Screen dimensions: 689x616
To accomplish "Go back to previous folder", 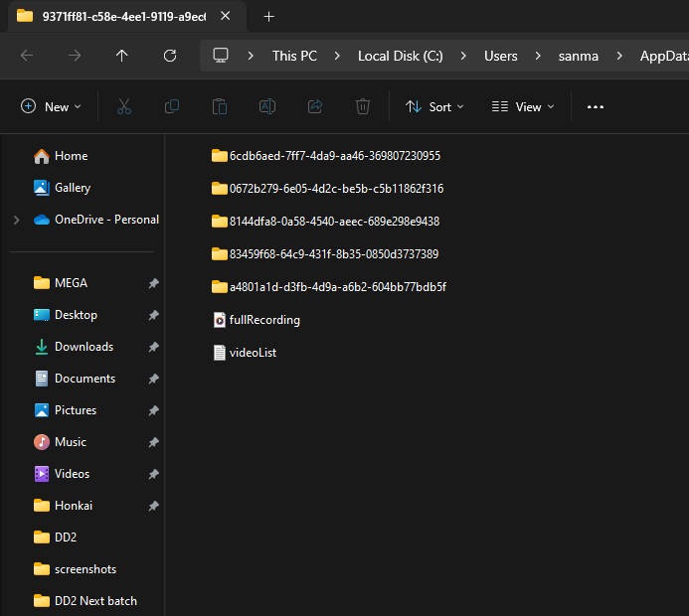I will 27,56.
